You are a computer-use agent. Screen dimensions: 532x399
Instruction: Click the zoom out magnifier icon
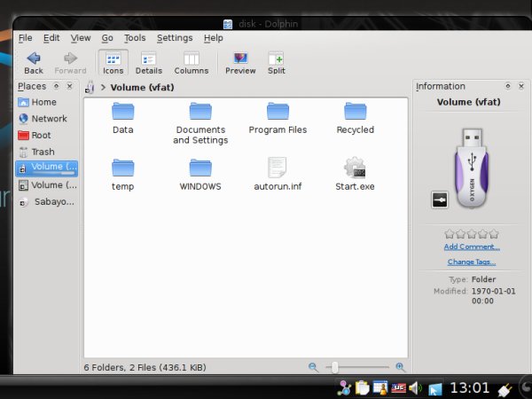point(314,367)
